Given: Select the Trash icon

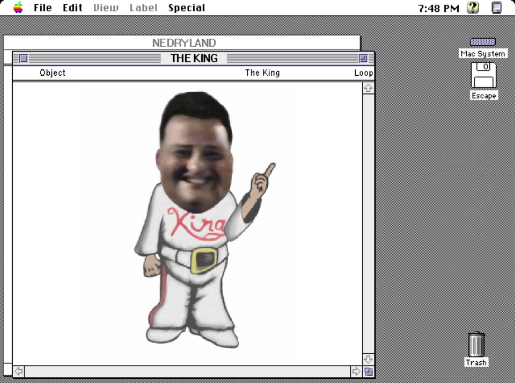Looking at the screenshot, I should pos(476,344).
